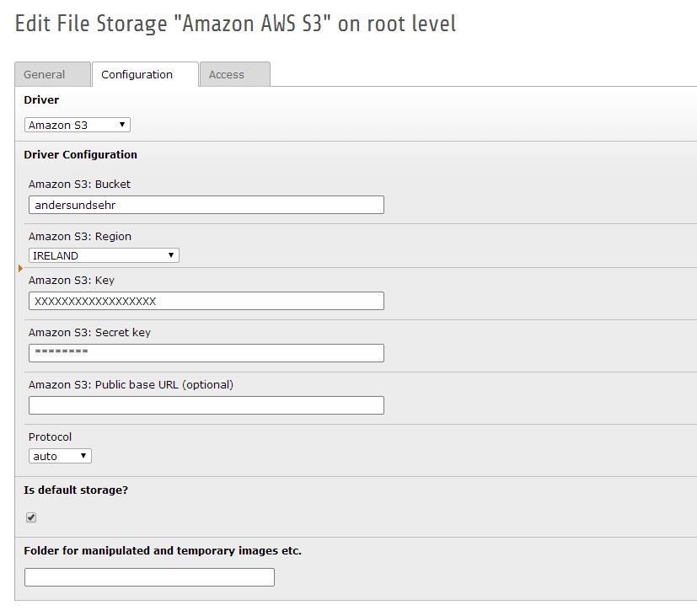Click inside the Secret key field
Image resolution: width=697 pixels, height=616 pixels.
click(x=206, y=352)
